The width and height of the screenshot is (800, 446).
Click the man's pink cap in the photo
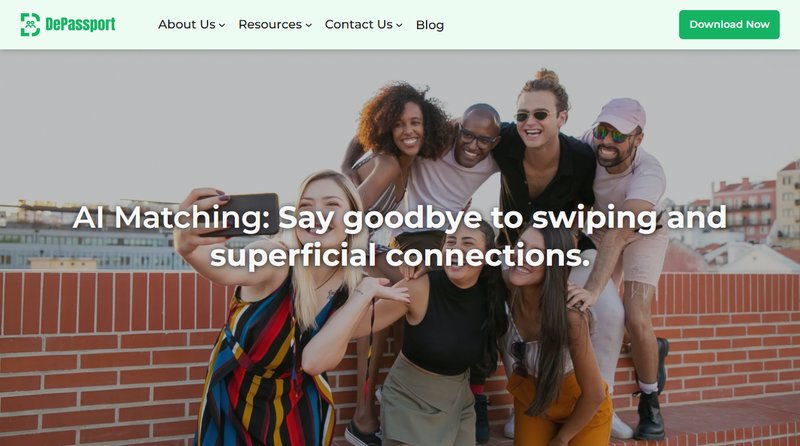[x=621, y=114]
